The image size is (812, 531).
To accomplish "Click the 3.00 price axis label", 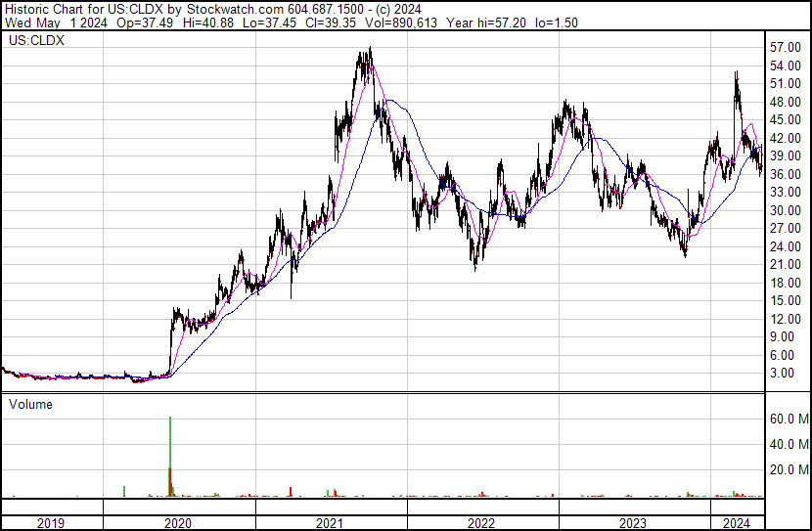I will (784, 373).
